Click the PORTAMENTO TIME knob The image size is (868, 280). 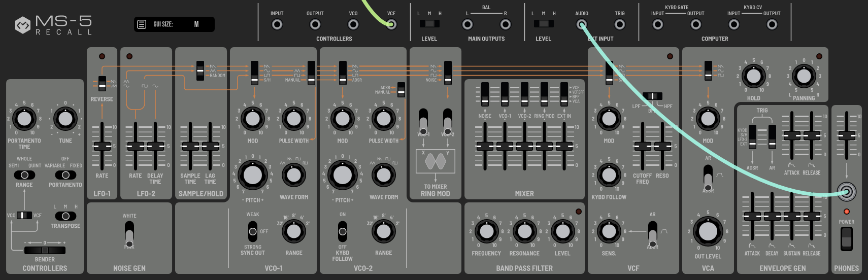tap(24, 120)
